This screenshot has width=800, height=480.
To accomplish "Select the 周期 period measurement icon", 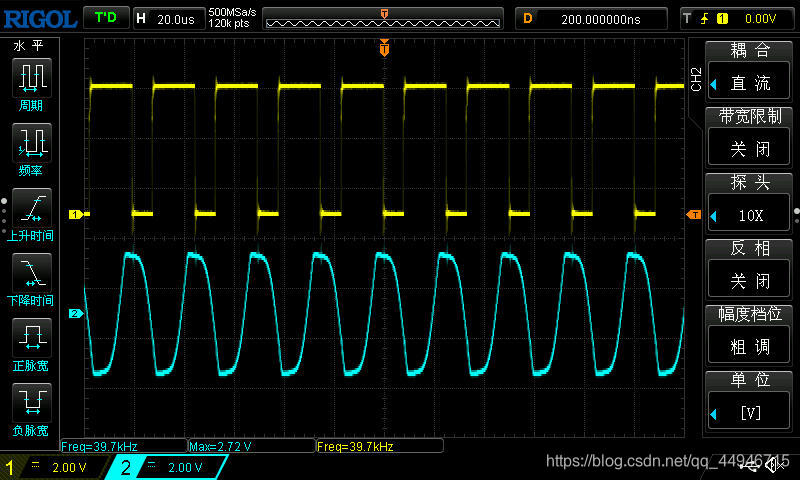I will [31, 78].
